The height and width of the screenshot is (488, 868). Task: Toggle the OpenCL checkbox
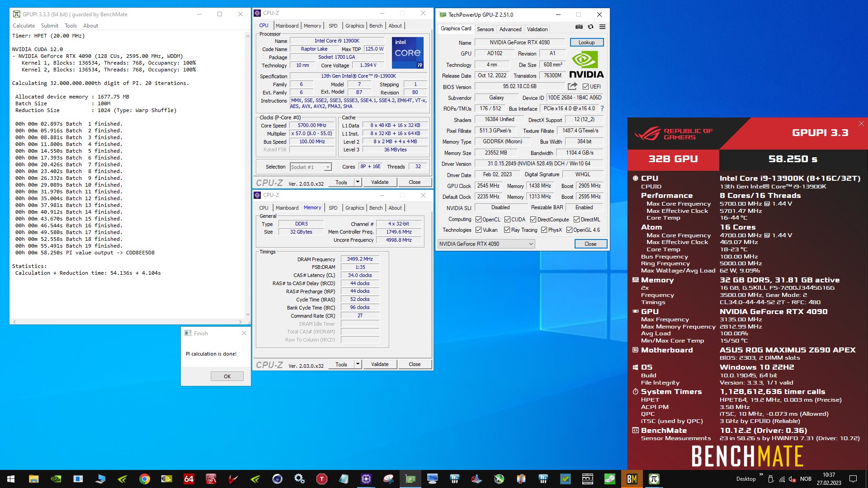pyautogui.click(x=478, y=220)
